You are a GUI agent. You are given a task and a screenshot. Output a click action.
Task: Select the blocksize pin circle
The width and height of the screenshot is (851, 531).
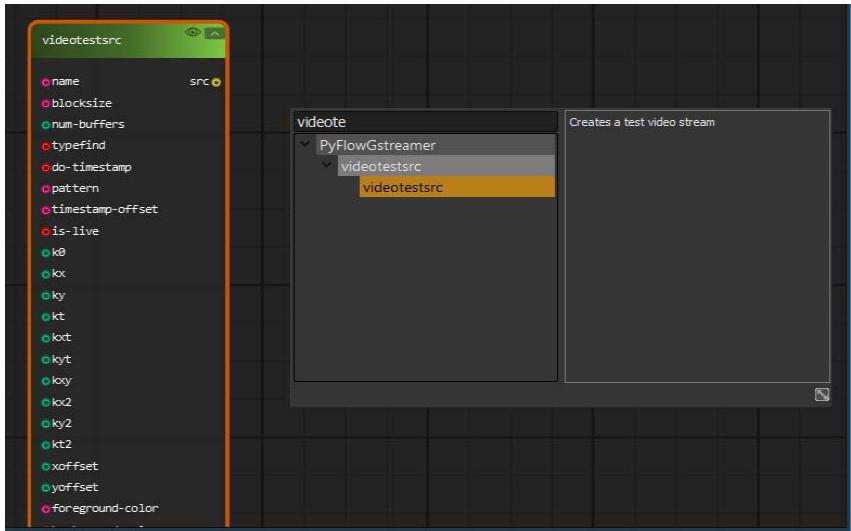46,103
